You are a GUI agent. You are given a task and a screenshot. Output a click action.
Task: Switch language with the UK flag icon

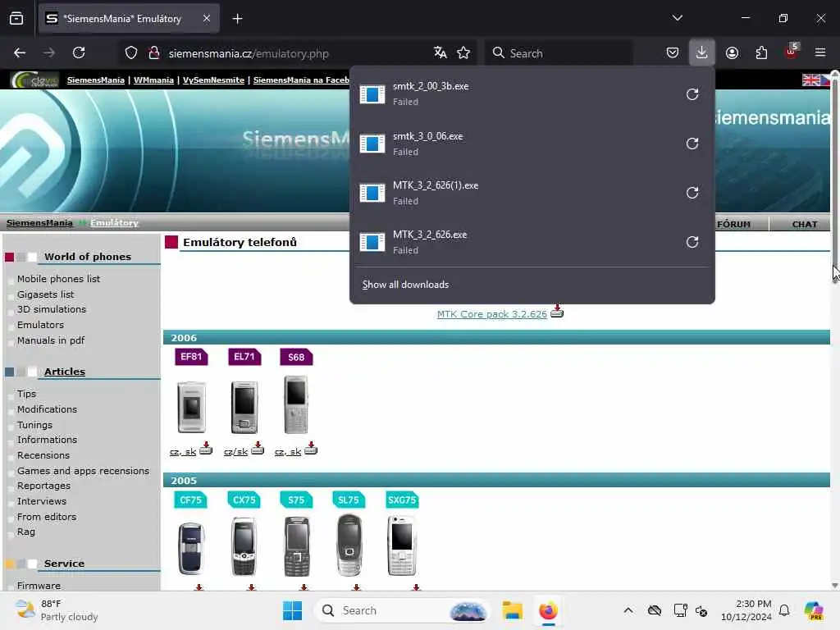(811, 80)
